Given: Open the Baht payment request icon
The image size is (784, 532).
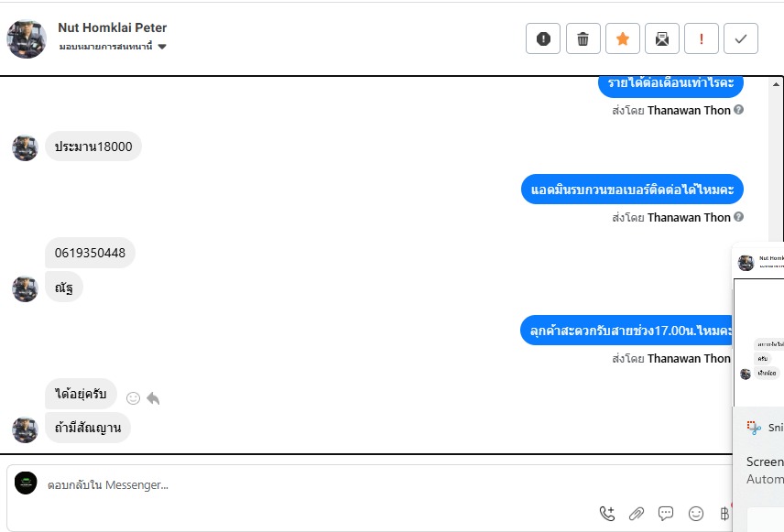Looking at the screenshot, I should click(x=724, y=514).
